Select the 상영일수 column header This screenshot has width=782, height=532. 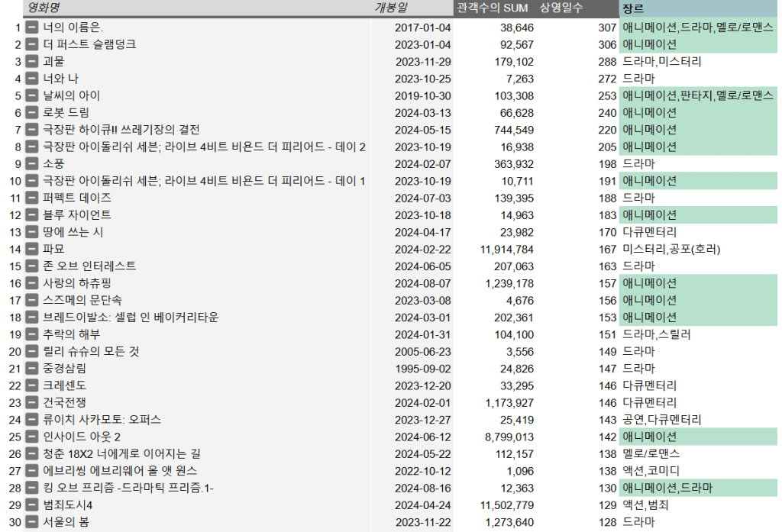point(561,8)
